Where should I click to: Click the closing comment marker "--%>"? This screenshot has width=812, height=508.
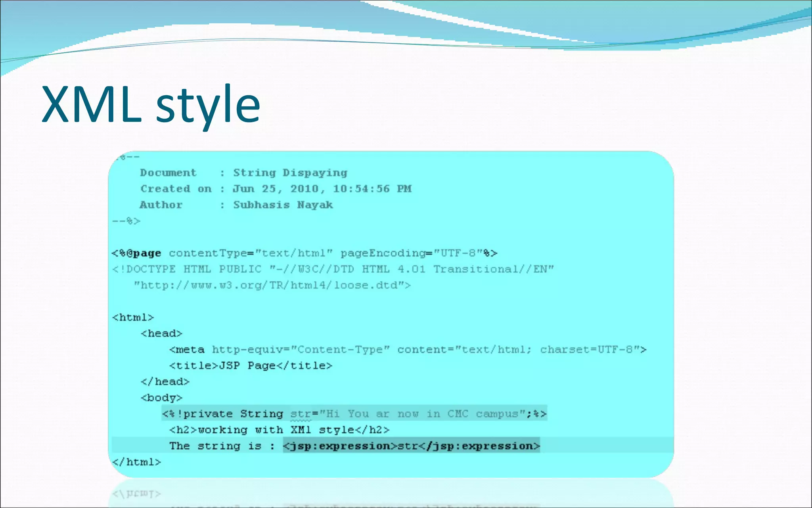point(126,221)
